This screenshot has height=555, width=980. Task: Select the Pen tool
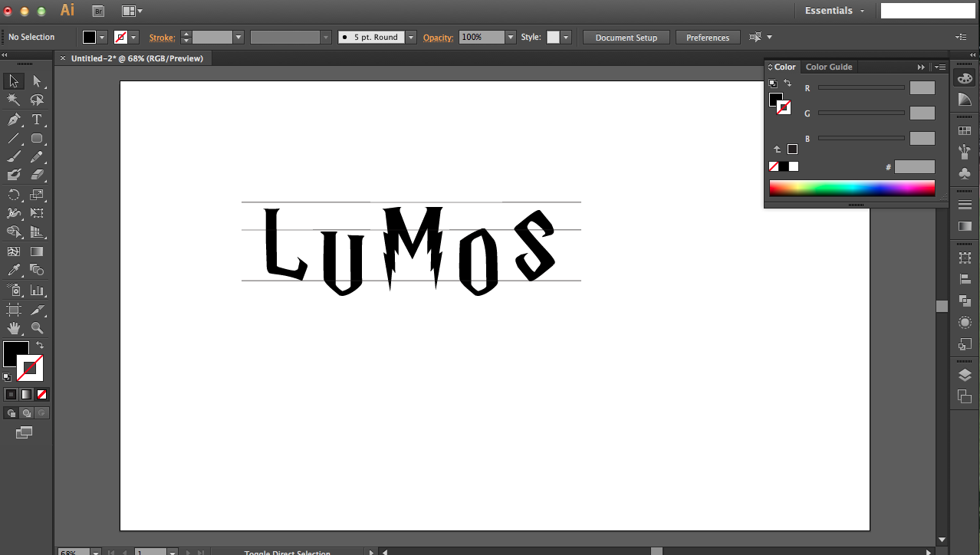pyautogui.click(x=14, y=120)
